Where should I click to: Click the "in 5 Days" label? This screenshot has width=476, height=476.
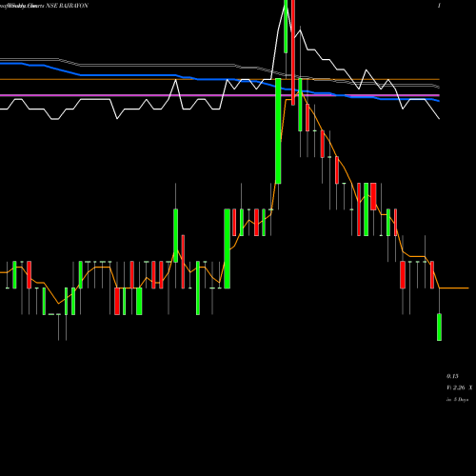(x=457, y=400)
